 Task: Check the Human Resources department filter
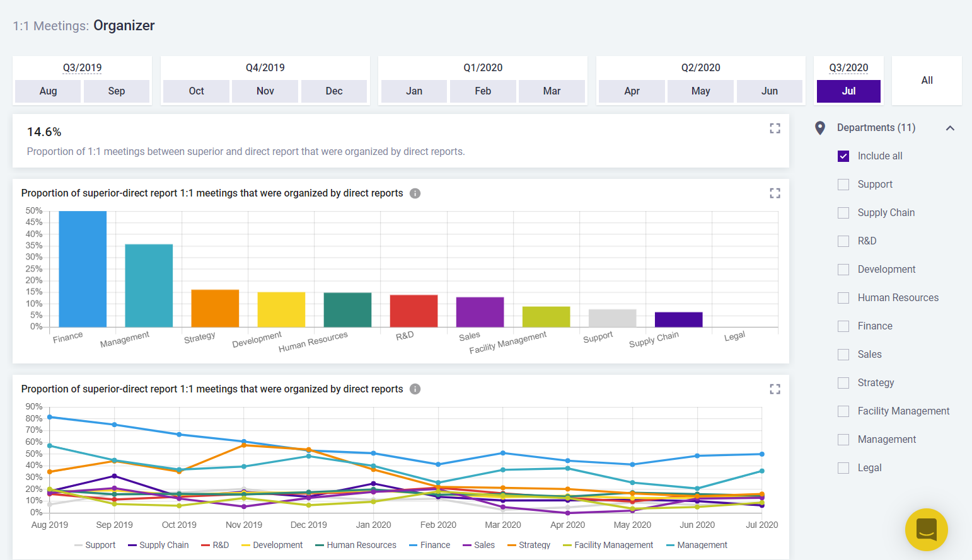[843, 298]
